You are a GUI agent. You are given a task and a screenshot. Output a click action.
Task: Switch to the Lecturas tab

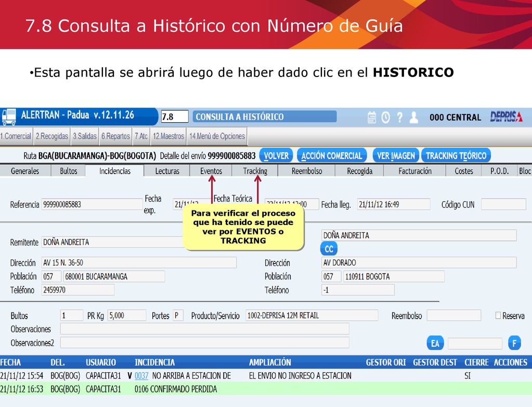[167, 171]
